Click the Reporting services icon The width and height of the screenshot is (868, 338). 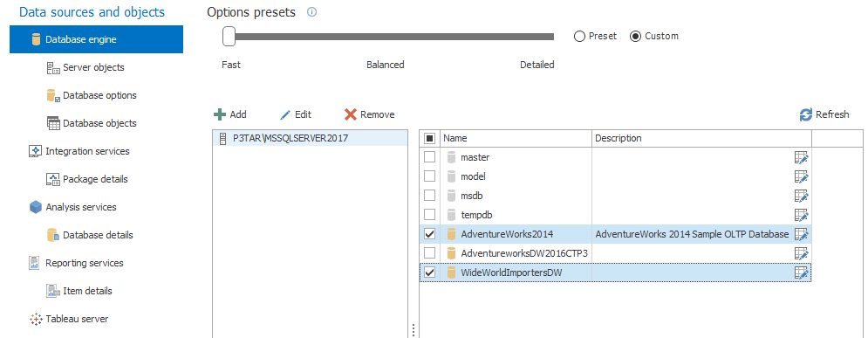pyautogui.click(x=34, y=263)
